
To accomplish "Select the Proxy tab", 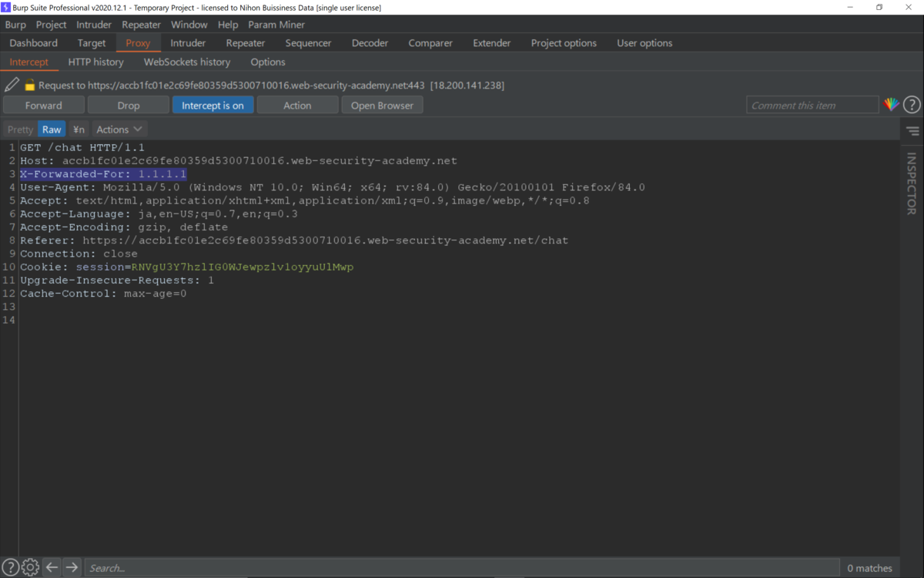I will 138,43.
